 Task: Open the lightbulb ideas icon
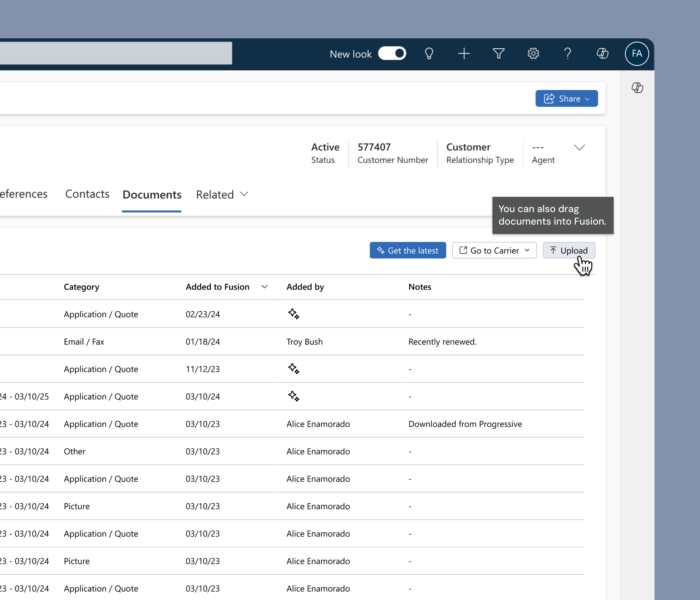point(429,54)
